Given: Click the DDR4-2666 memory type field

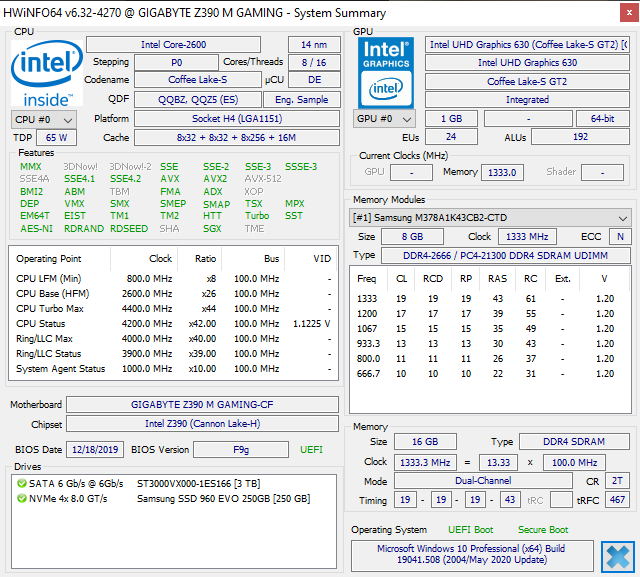Looking at the screenshot, I should pyautogui.click(x=504, y=256).
